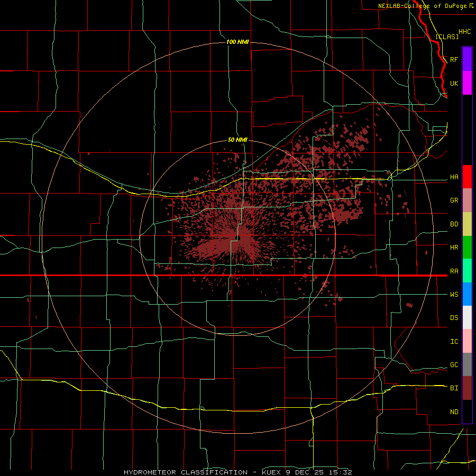The height and width of the screenshot is (476, 476).
Task: Click the GC legend label
Action: (x=454, y=365)
